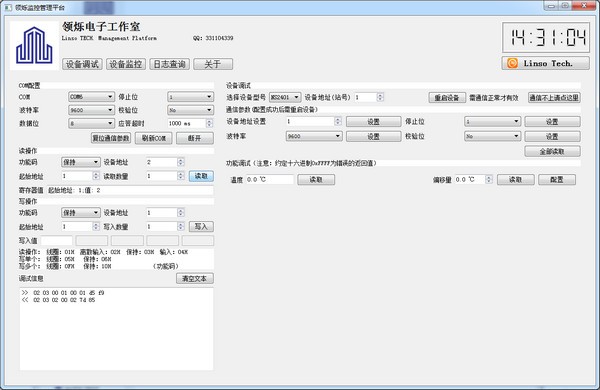Click 读取 in the 读操作 section
Screen dimensions: 600x390
201,176
